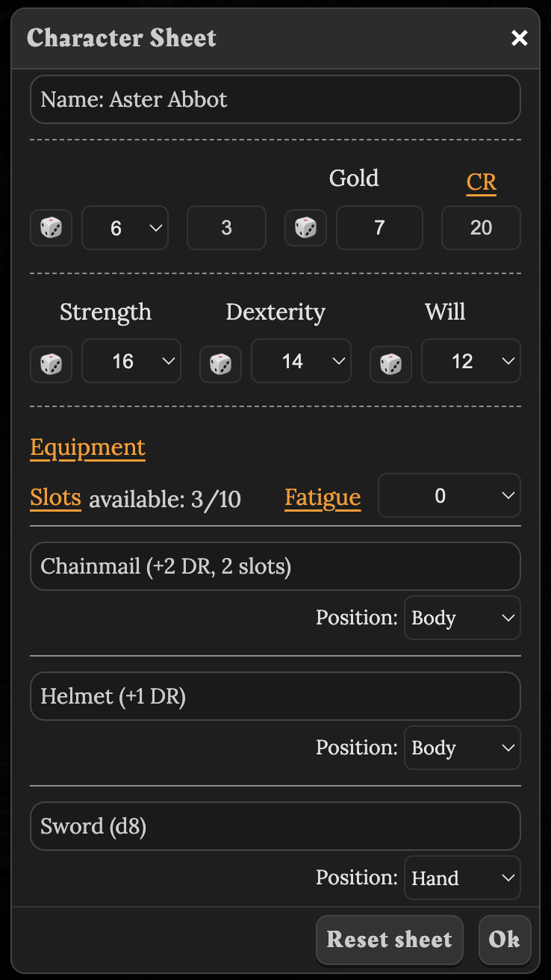Change the Sword position dropdown
This screenshot has width=551, height=980.
coord(462,878)
